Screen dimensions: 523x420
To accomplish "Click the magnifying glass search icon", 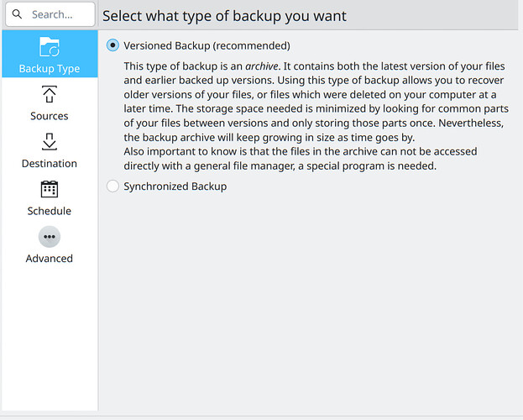I will coord(18,15).
